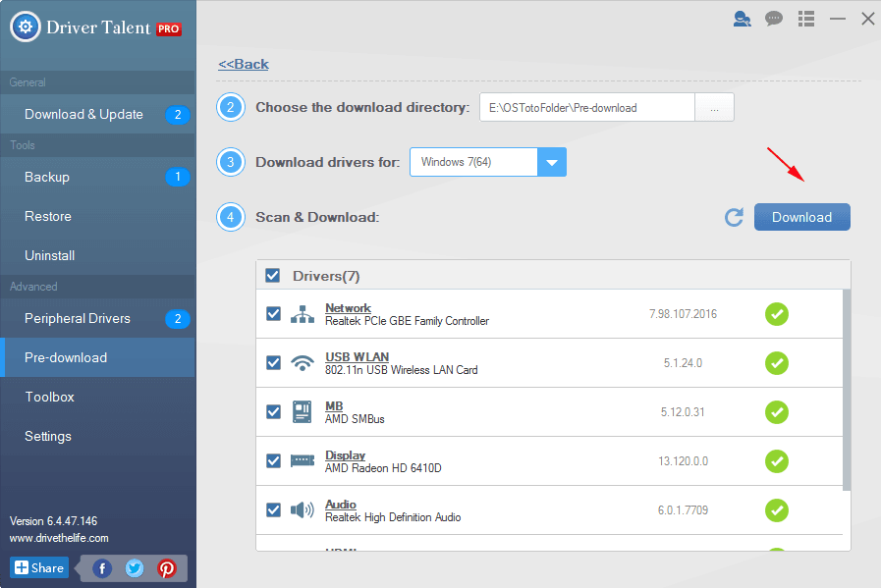The height and width of the screenshot is (588, 881).
Task: Click the refresh scan icon
Action: coord(734,217)
